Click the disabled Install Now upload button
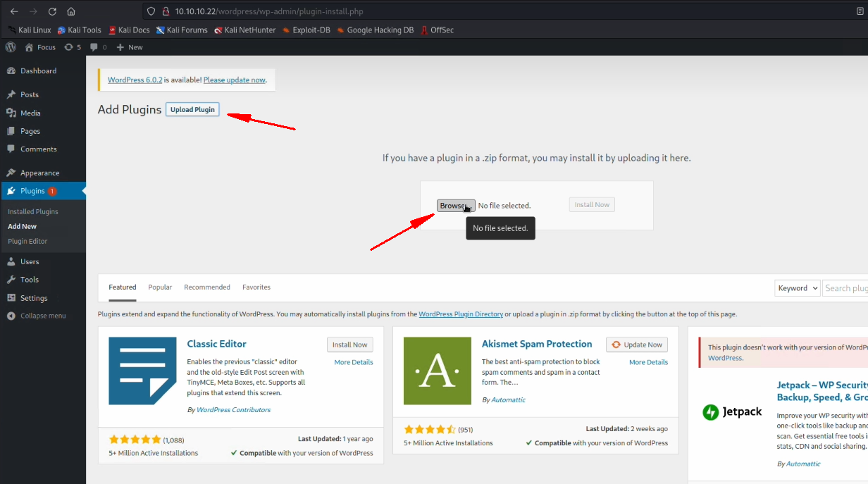The image size is (868, 484). 592,205
